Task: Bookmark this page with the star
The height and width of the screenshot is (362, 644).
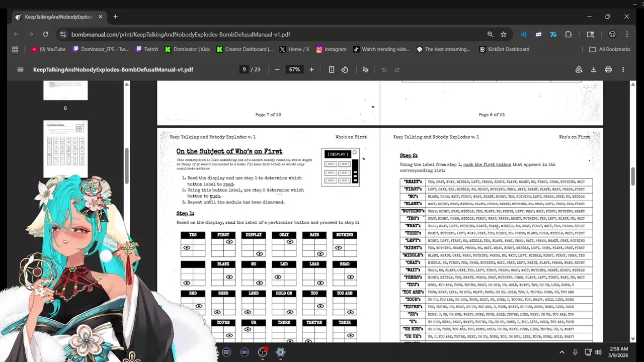Action: click(504, 34)
